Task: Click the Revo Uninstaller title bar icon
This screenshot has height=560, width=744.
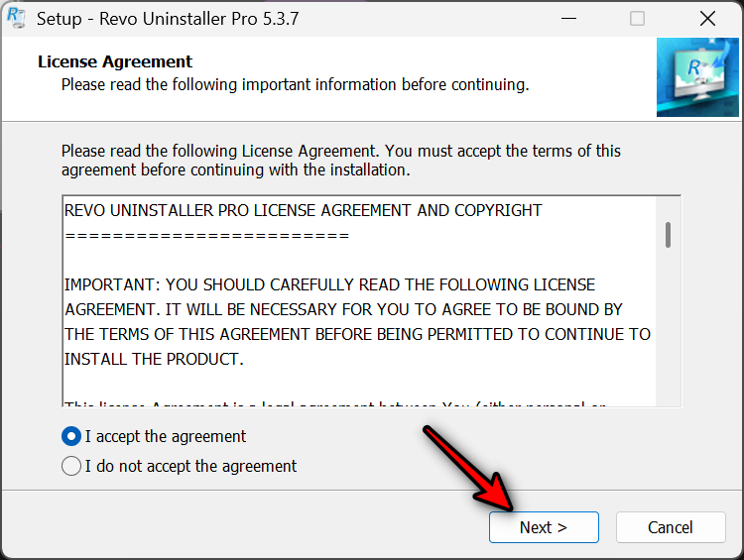Action: click(x=17, y=18)
